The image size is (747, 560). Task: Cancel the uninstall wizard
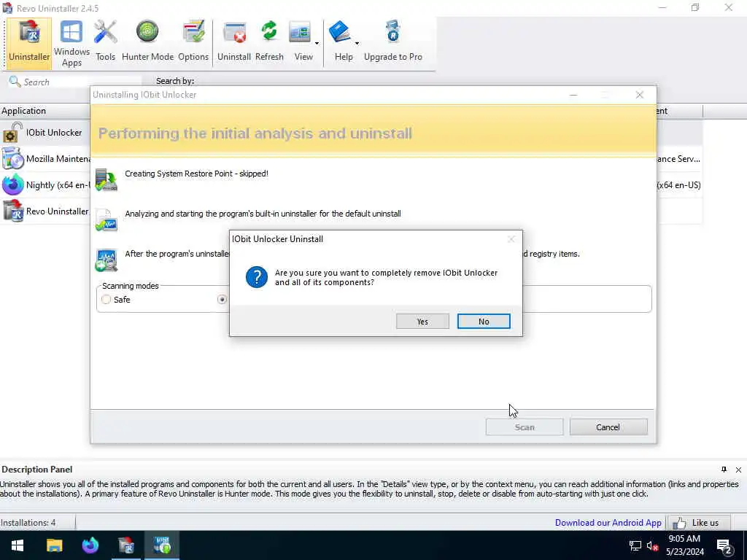[x=608, y=427]
